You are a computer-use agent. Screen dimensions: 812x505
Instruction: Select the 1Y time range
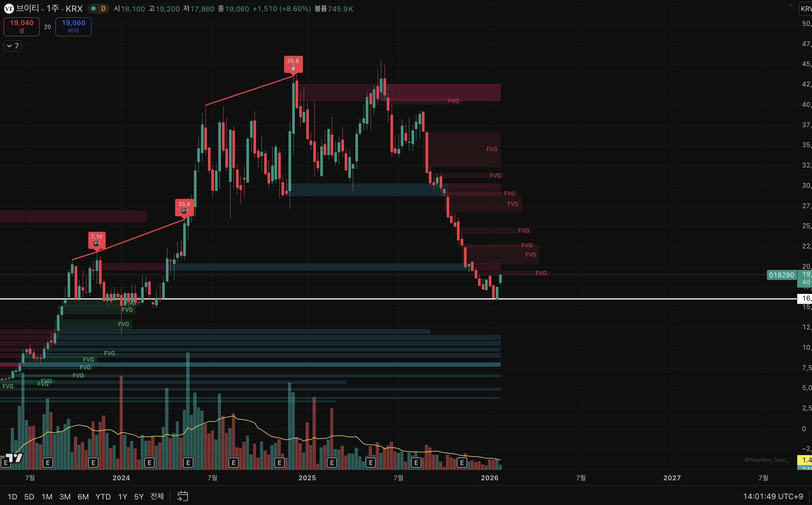(122, 496)
